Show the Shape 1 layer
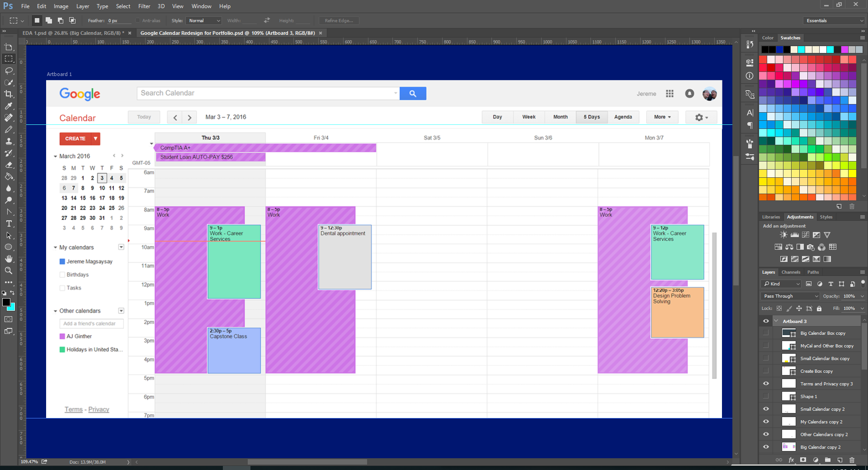Viewport: 868px width, 470px height. [x=766, y=397]
